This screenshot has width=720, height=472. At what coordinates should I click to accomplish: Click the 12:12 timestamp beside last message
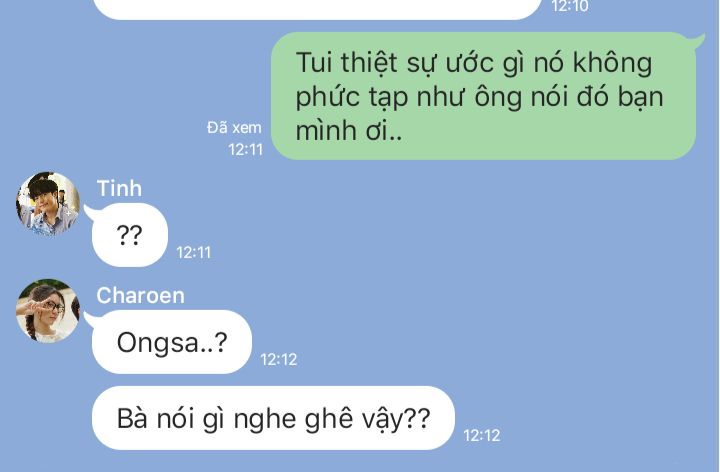click(482, 435)
